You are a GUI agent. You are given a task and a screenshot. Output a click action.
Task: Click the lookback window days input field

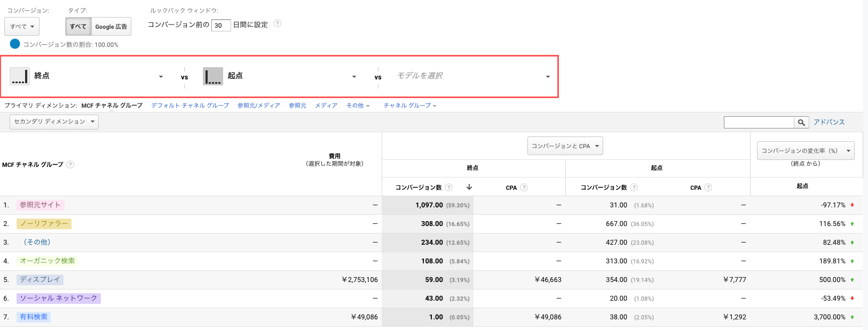(x=220, y=25)
